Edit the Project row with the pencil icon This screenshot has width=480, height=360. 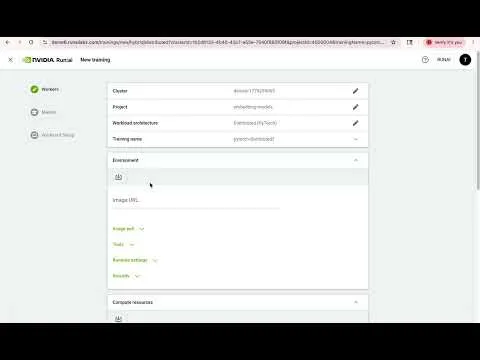point(356,107)
